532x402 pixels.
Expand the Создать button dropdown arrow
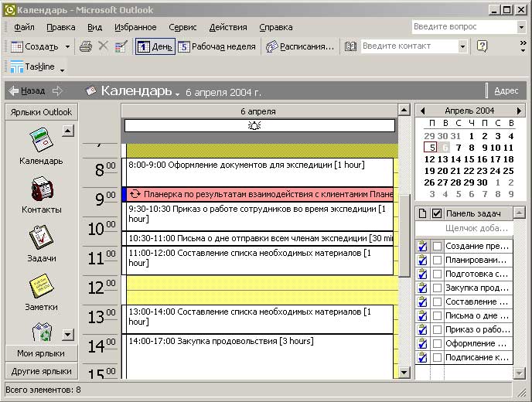pos(68,46)
